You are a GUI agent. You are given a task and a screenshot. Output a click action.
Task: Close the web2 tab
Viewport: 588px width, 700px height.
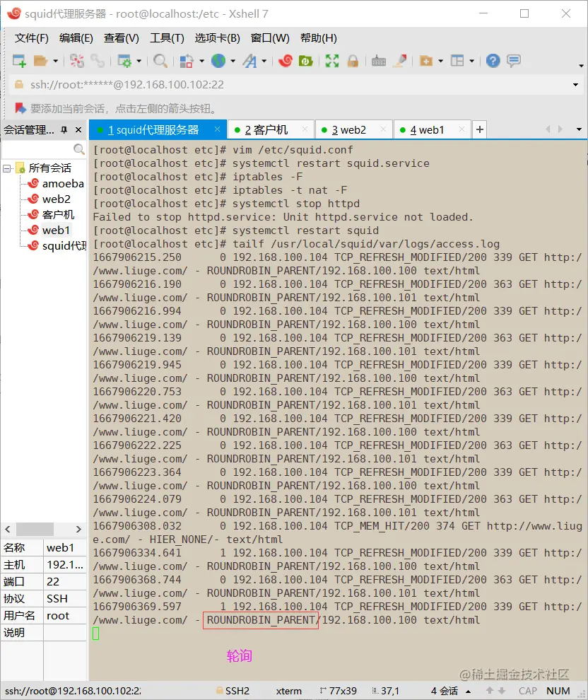click(x=383, y=129)
